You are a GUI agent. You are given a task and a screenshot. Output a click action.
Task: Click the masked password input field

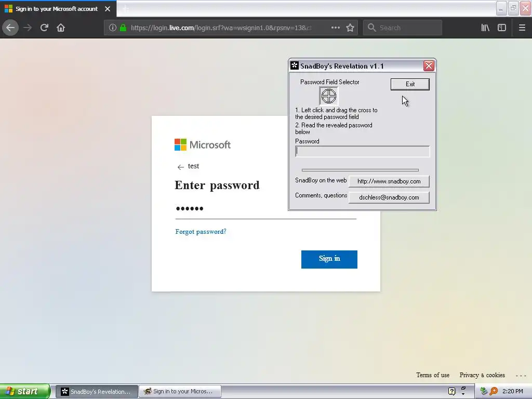coord(265,208)
